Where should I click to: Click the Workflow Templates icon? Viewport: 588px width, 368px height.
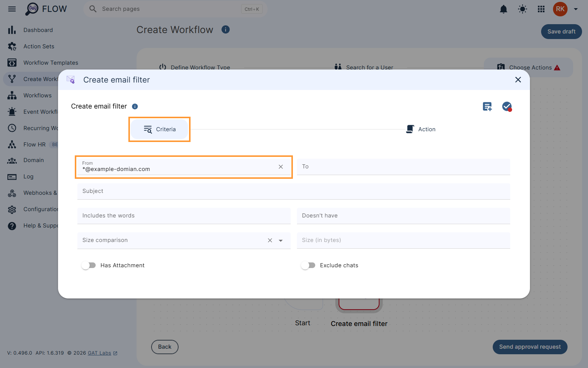tap(12, 63)
